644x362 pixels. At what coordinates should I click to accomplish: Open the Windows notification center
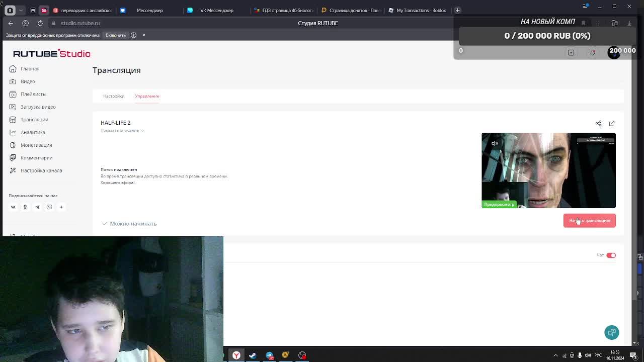[x=633, y=355]
